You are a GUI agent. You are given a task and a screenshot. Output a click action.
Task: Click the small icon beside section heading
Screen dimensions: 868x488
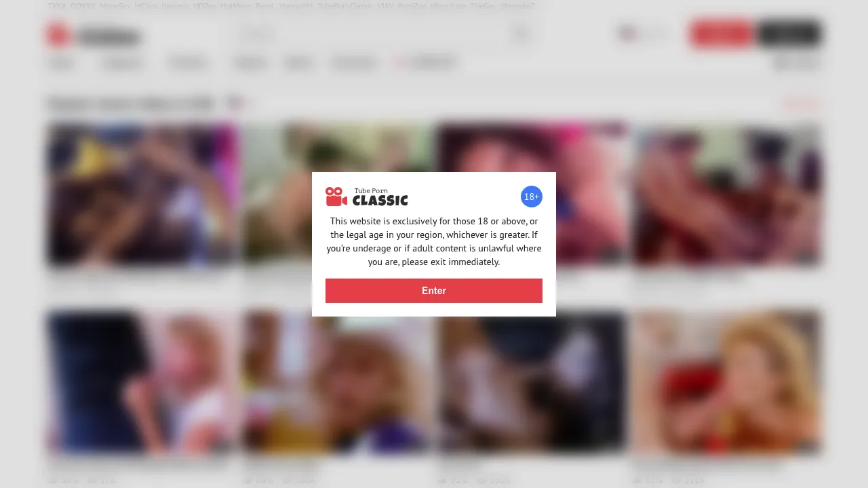(235, 104)
